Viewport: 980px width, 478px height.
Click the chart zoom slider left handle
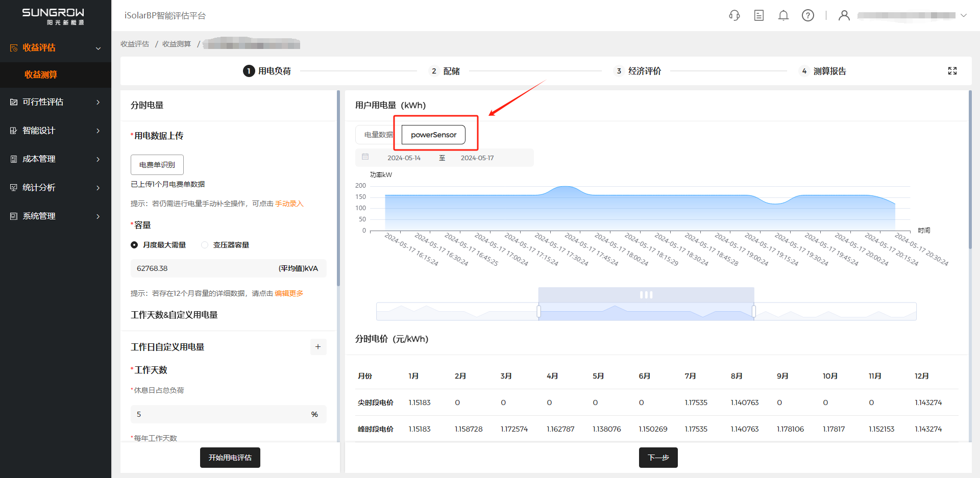[538, 311]
